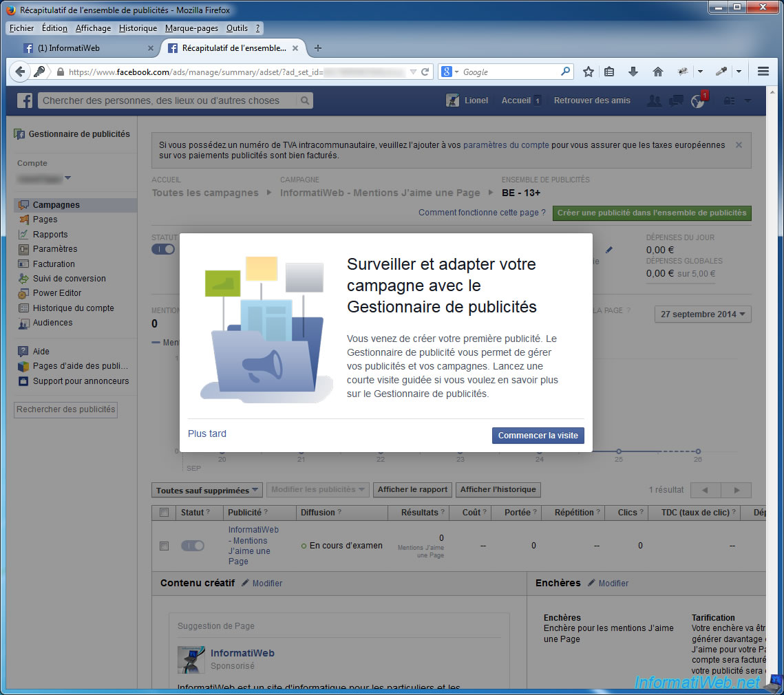Click the Google search magnifier icon
The width and height of the screenshot is (784, 695).
click(565, 72)
